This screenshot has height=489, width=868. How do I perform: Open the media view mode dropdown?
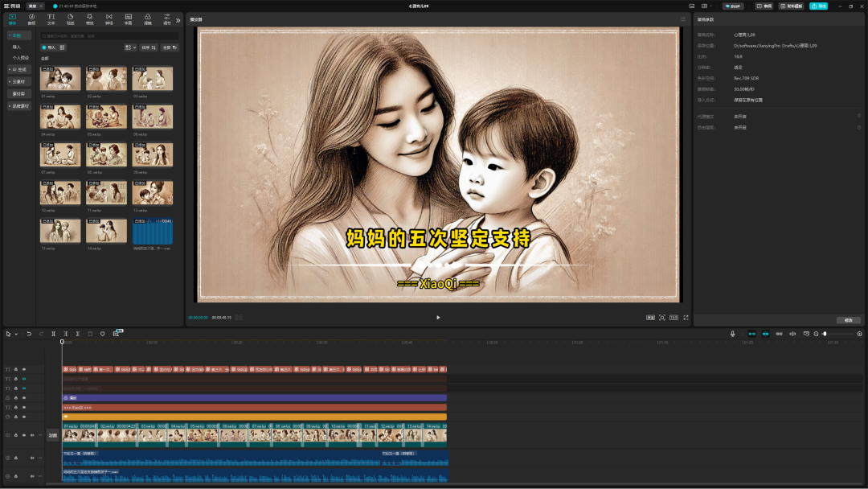tap(130, 47)
